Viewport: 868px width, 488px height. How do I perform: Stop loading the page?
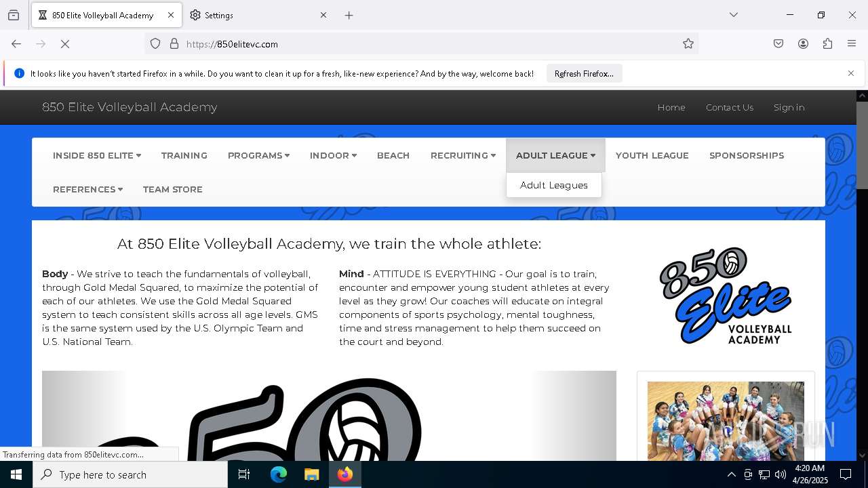pos(65,44)
